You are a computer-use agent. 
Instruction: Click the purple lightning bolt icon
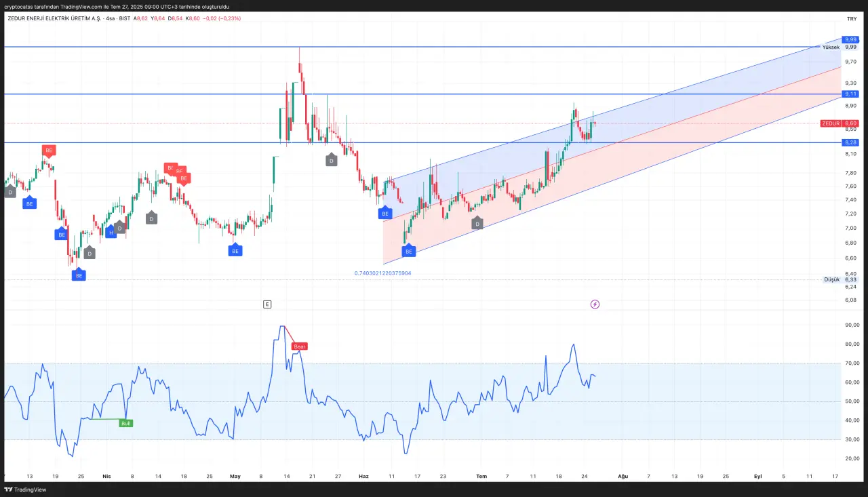pos(595,304)
